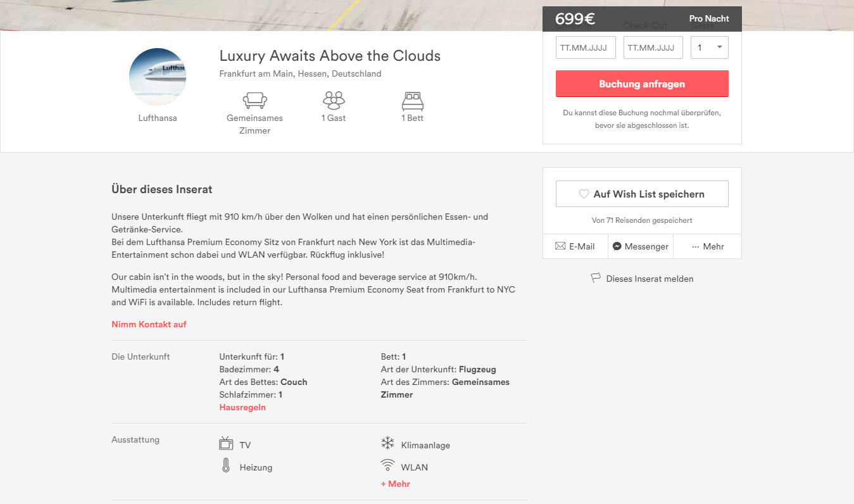Report listing with Dieses Inserat melden
The image size is (854, 504).
pos(642,279)
